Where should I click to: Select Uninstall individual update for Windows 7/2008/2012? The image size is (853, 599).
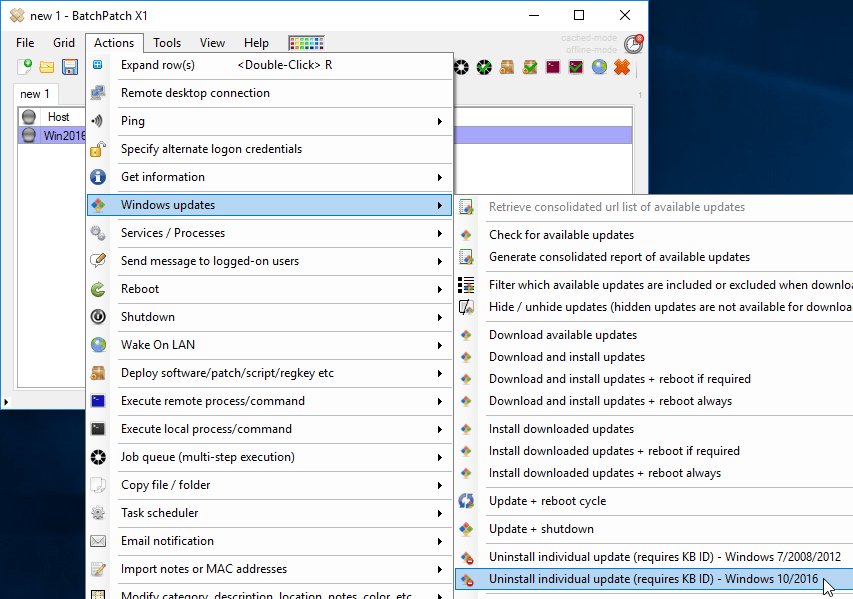654,557
